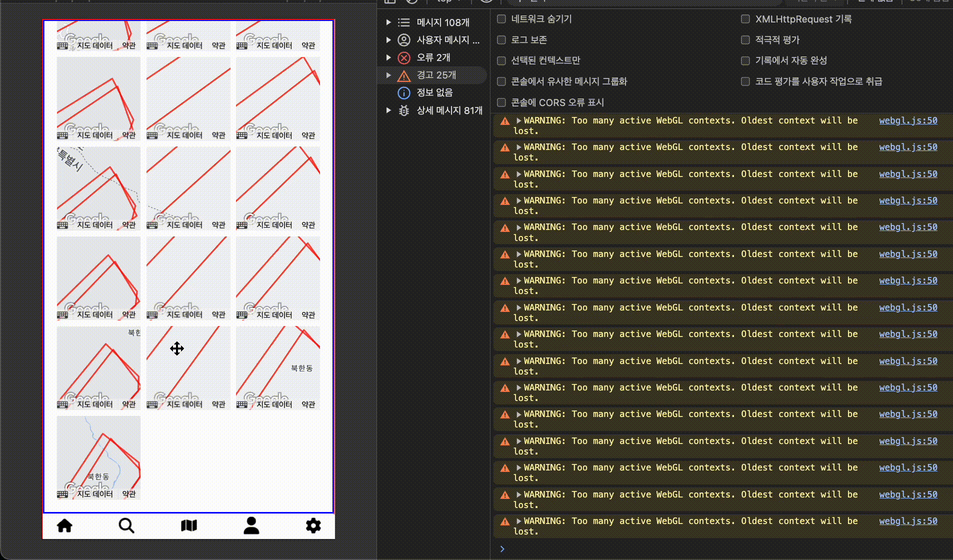Viewport: 953px width, 560px height.
Task: Enable the 네트워크 숨기기 checkbox
Action: pyautogui.click(x=501, y=19)
